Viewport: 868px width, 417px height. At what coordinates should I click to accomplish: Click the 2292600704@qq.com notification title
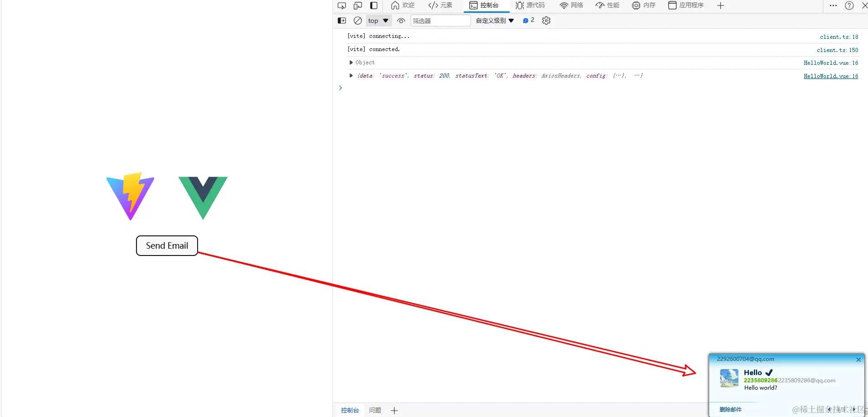coord(746,359)
